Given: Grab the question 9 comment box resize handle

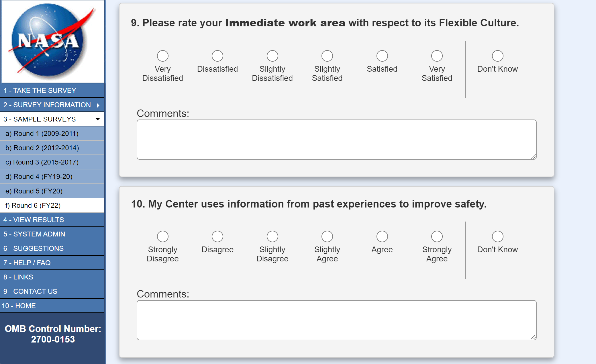Looking at the screenshot, I should point(533,156).
